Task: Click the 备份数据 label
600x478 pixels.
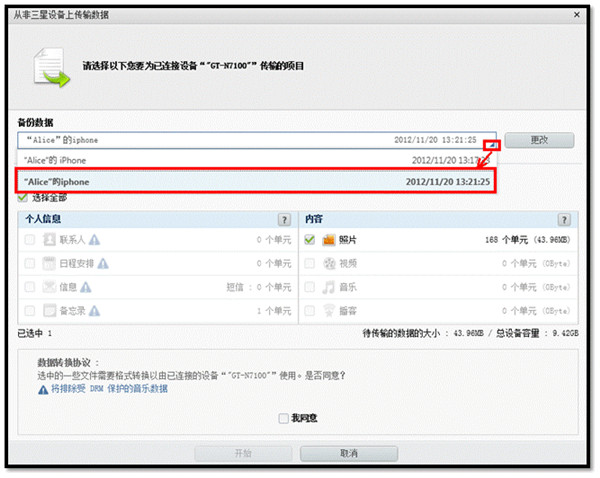Action: (x=35, y=122)
